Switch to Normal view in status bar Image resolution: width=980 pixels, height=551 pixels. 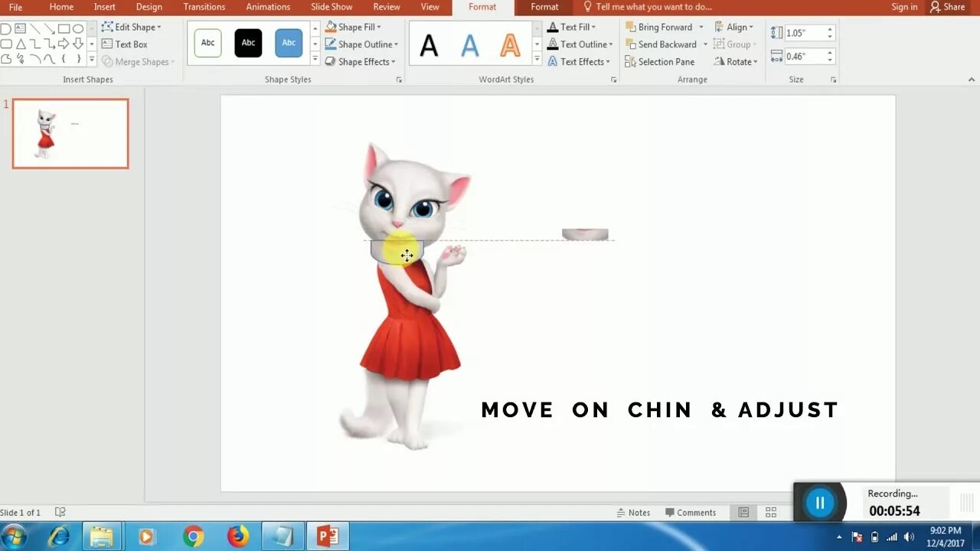pos(743,512)
